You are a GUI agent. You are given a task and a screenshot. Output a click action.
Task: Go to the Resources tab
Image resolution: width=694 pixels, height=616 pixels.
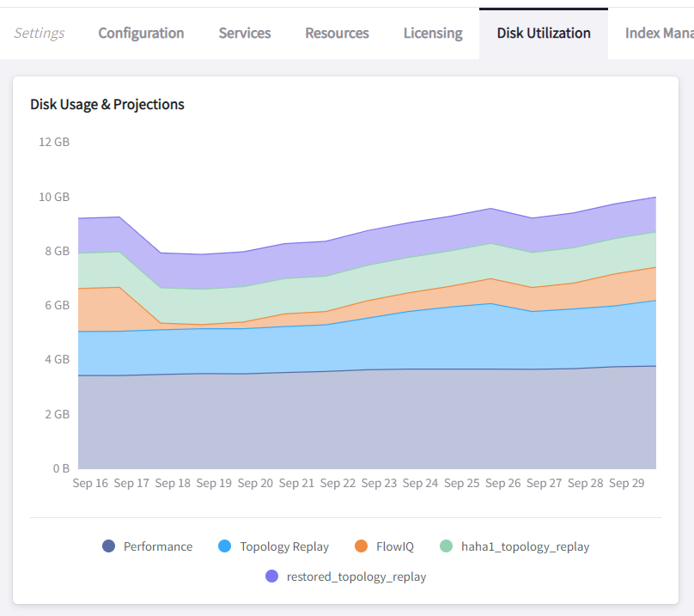(x=337, y=34)
